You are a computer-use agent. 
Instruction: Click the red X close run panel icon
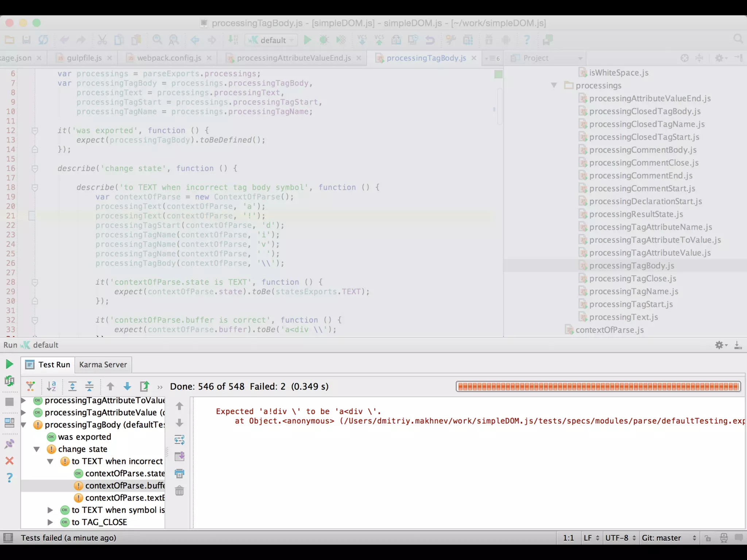[x=9, y=461]
